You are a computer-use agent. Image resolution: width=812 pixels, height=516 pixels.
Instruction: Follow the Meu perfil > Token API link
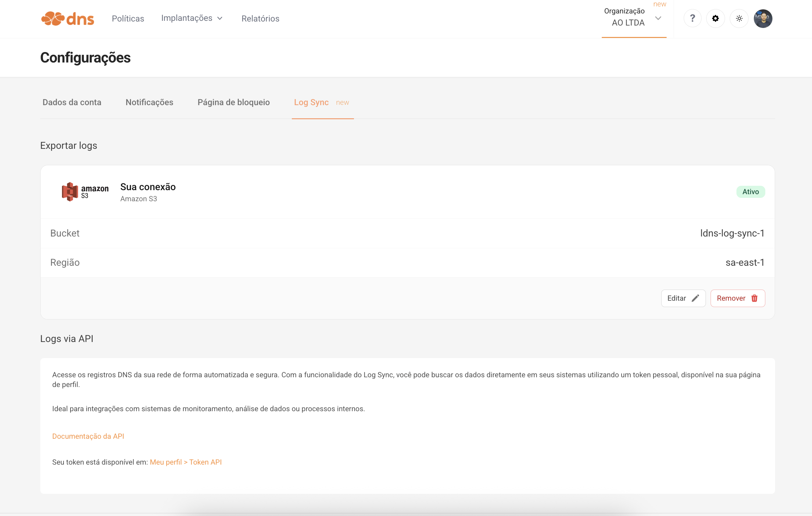(185, 462)
